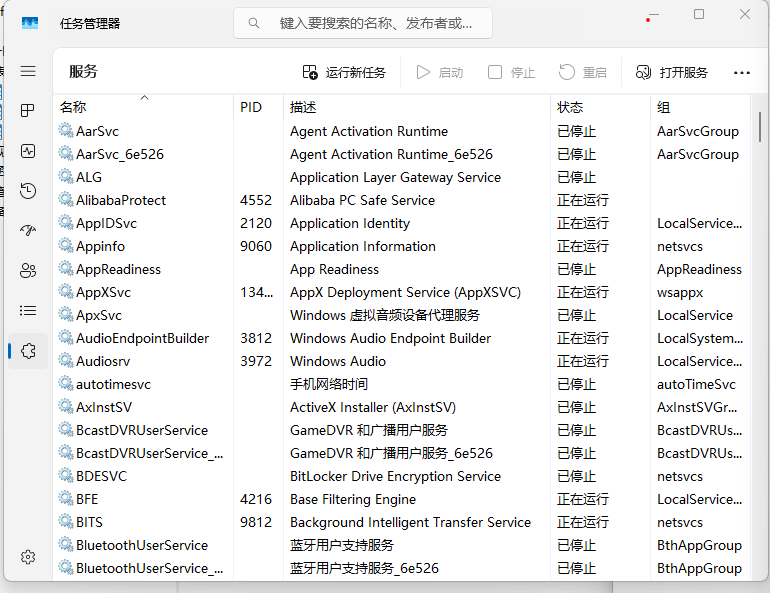This screenshot has width=770, height=593.
Task: Open the Startup apps page icon
Action: click(x=28, y=230)
